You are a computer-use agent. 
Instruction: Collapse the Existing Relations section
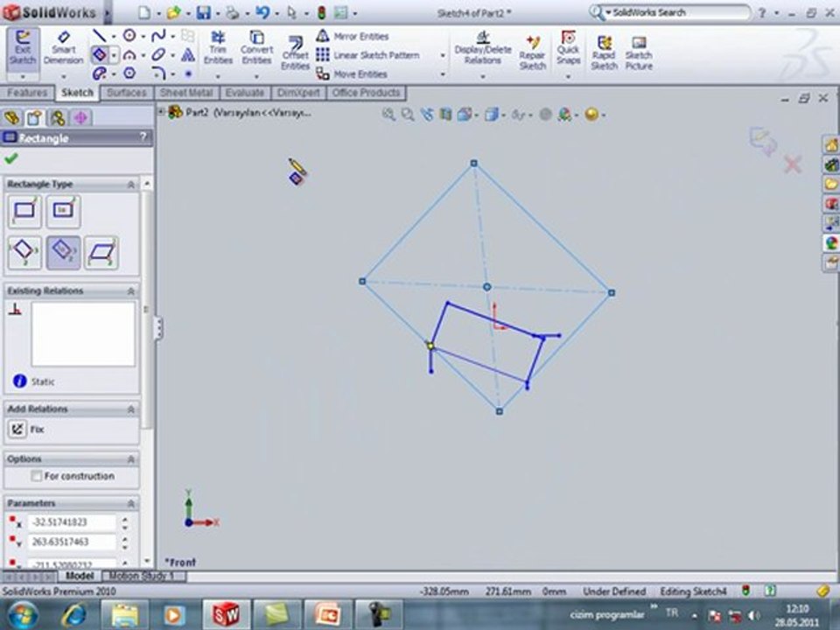[x=130, y=290]
